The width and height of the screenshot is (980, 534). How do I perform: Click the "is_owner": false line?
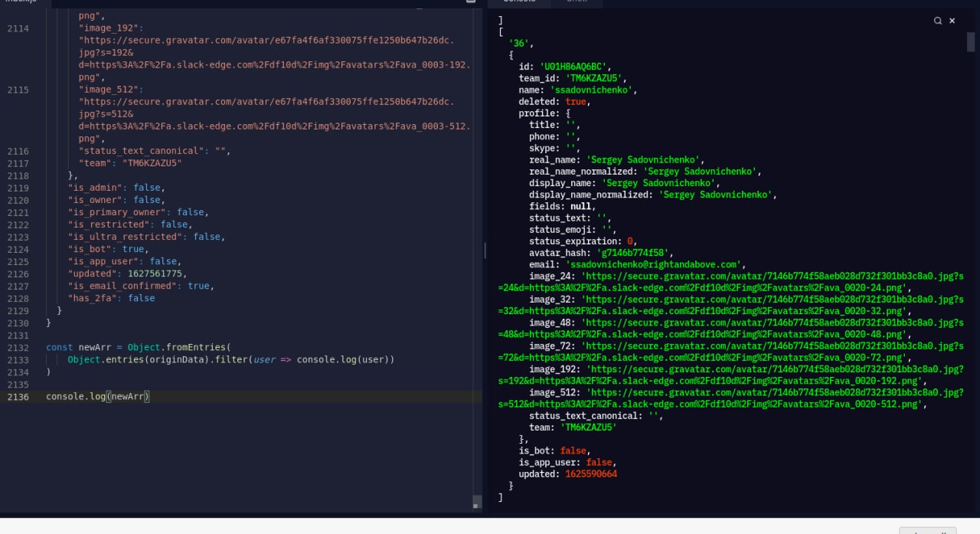(116, 200)
